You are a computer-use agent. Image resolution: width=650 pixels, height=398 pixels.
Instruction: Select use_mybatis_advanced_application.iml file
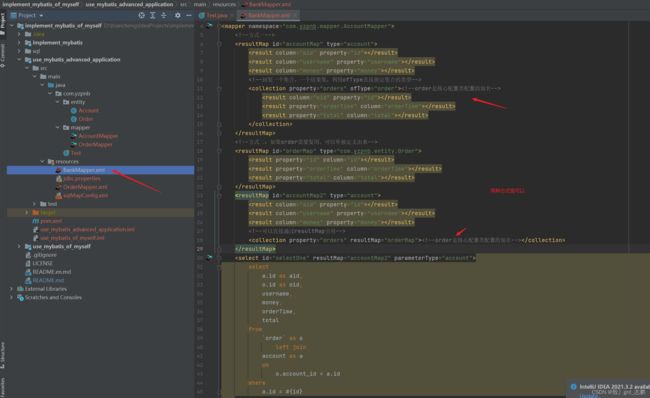pyautogui.click(x=87, y=229)
